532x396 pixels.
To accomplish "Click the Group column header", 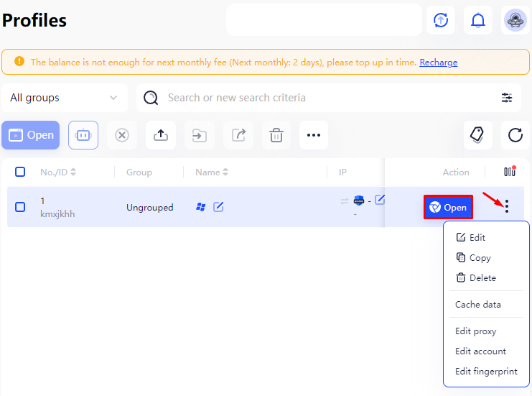I will coord(139,172).
